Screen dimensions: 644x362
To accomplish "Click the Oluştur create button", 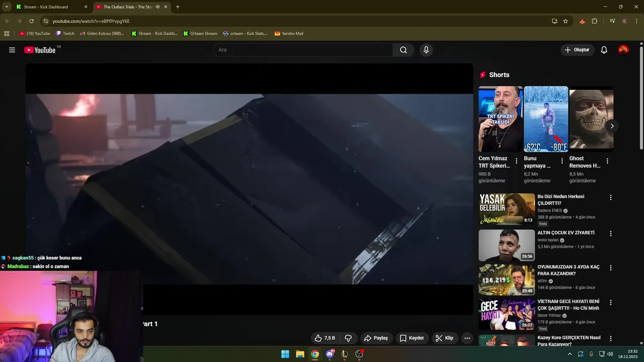I will (577, 50).
